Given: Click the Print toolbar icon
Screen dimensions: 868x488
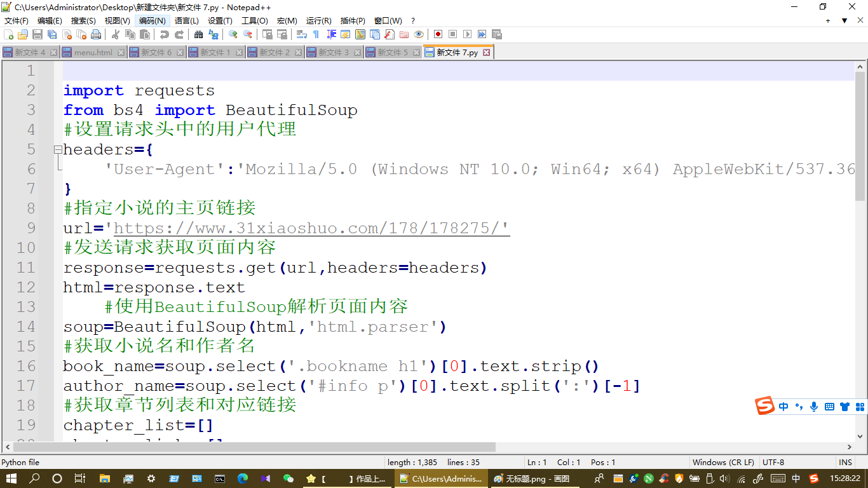Looking at the screenshot, I should point(96,34).
